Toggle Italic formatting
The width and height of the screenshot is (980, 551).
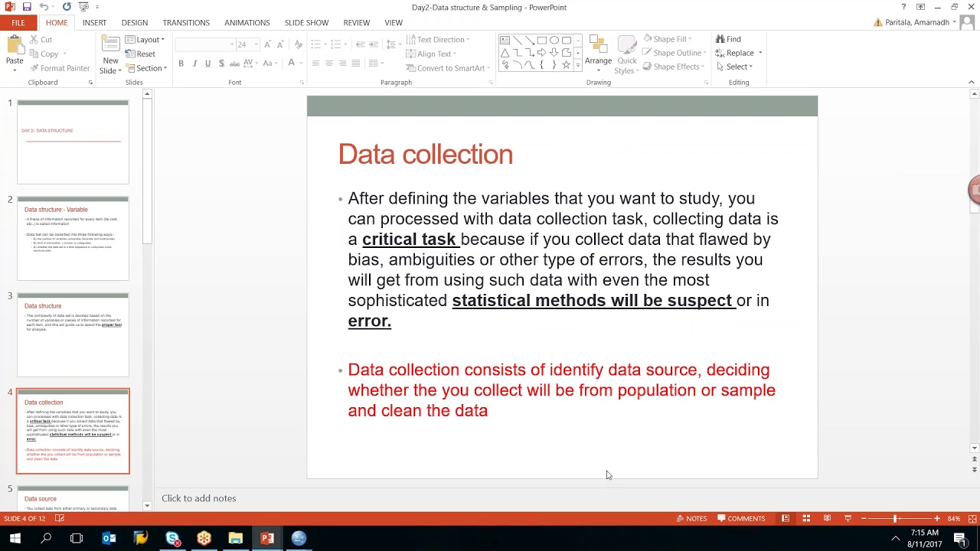[194, 64]
